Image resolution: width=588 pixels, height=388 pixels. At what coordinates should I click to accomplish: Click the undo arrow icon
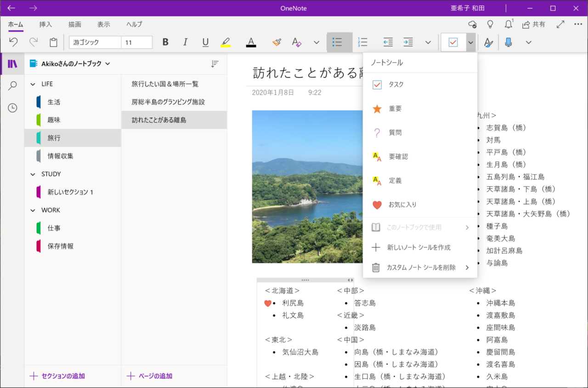tap(13, 42)
